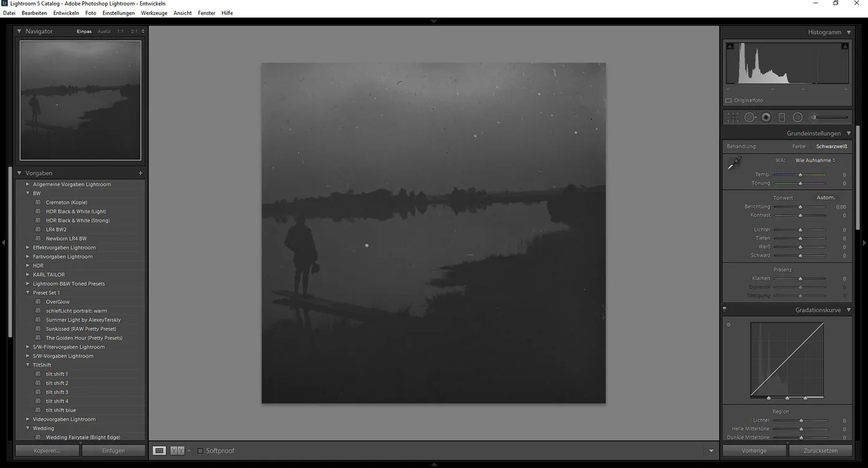Click the Einfügen button
Screen dimensions: 868x468
click(113, 451)
